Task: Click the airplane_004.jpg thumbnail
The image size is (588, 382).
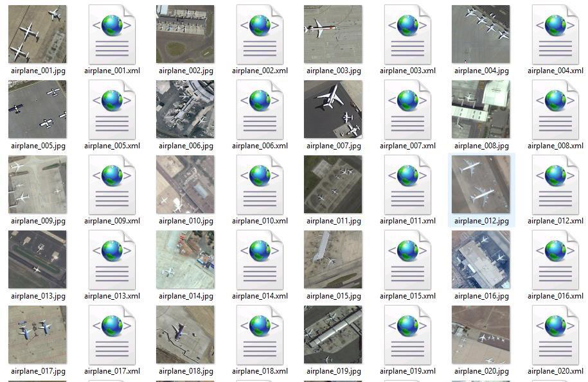Action: [x=481, y=34]
